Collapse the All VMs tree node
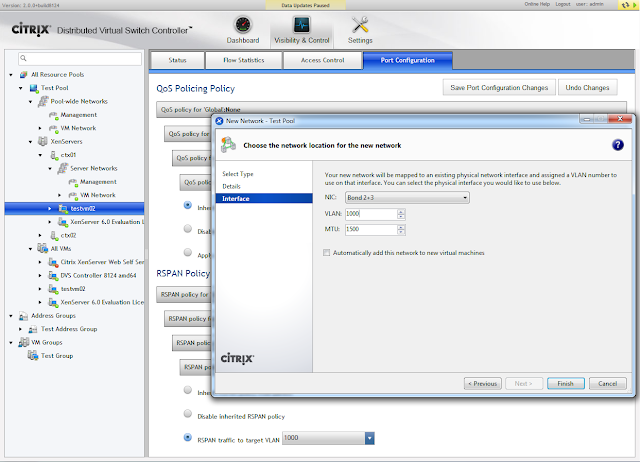 click(31, 249)
